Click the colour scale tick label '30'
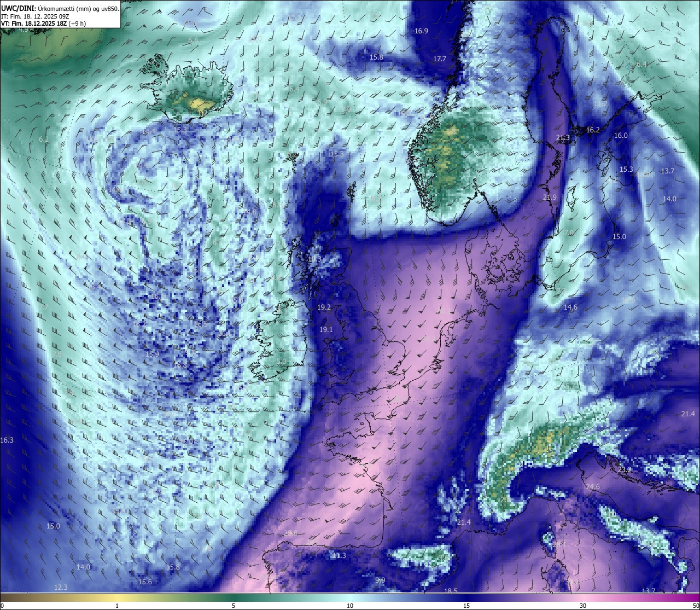The image size is (700, 610). [583, 606]
